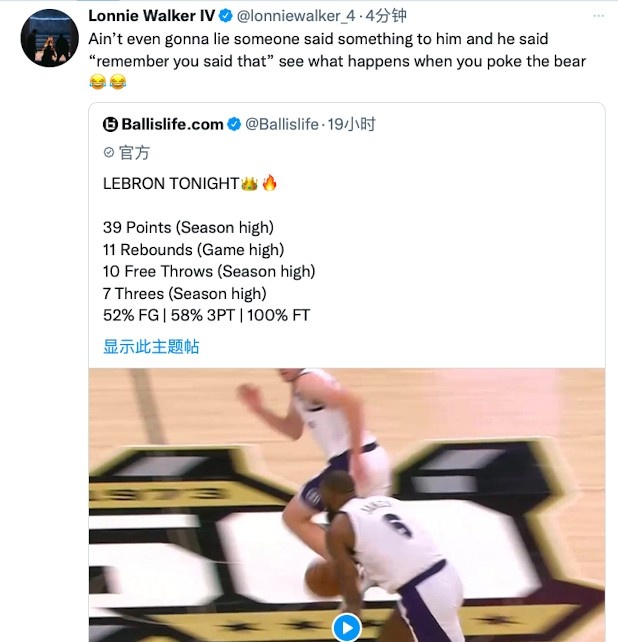This screenshot has width=618, height=642.
Task: Open the basketball video thumbnail
Action: (346, 505)
